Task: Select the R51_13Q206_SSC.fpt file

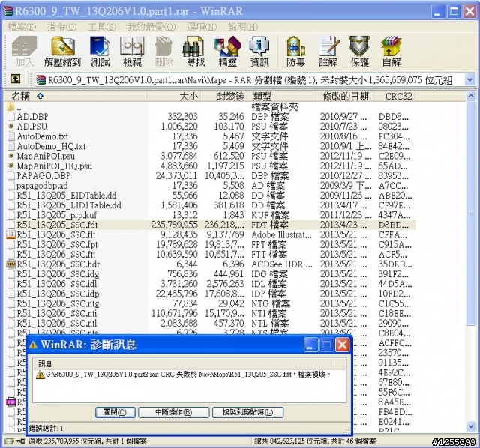Action: pyautogui.click(x=57, y=245)
